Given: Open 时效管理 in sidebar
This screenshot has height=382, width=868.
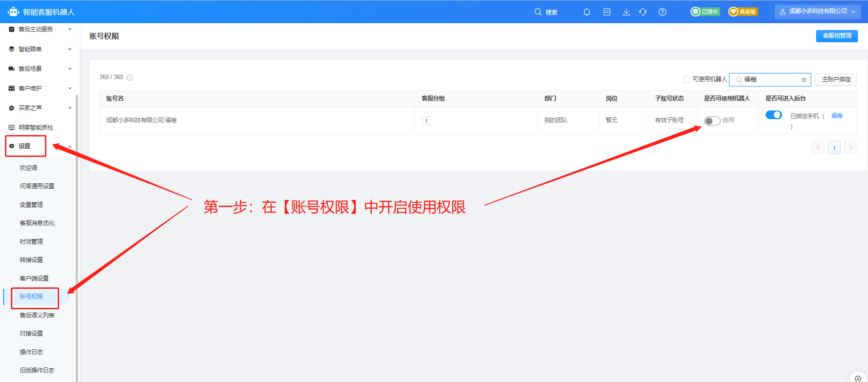Looking at the screenshot, I should point(31,241).
